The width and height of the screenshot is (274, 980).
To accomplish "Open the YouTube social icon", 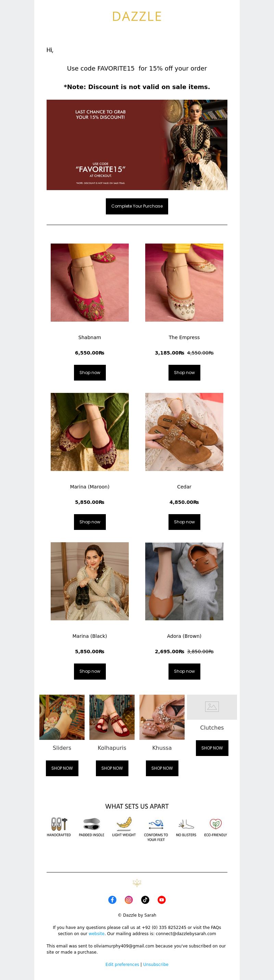I will (162, 900).
